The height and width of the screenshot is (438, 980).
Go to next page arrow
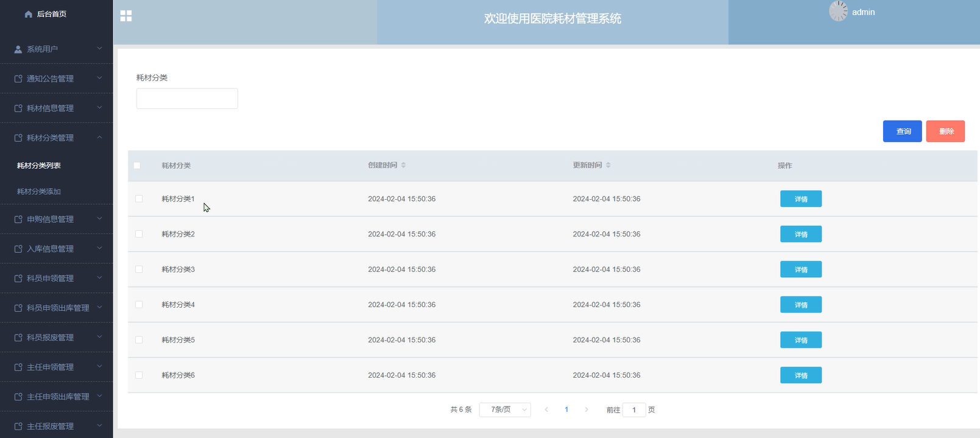coord(587,410)
